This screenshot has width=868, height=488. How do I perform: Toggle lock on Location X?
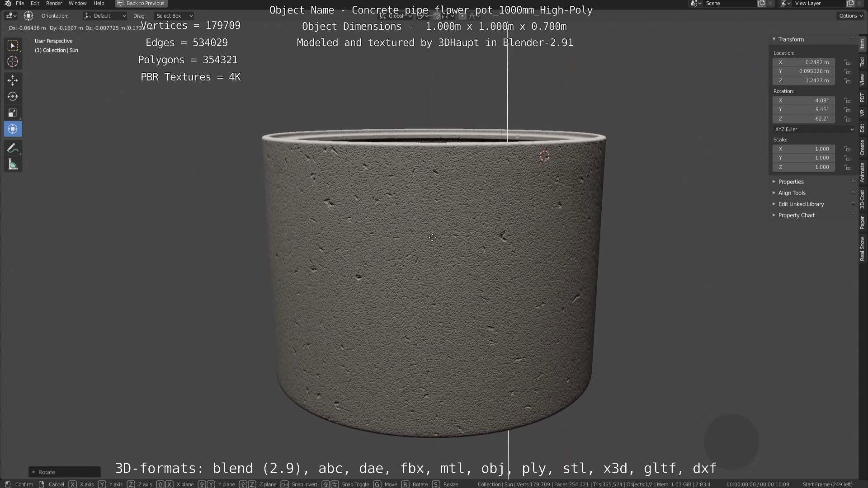click(848, 62)
